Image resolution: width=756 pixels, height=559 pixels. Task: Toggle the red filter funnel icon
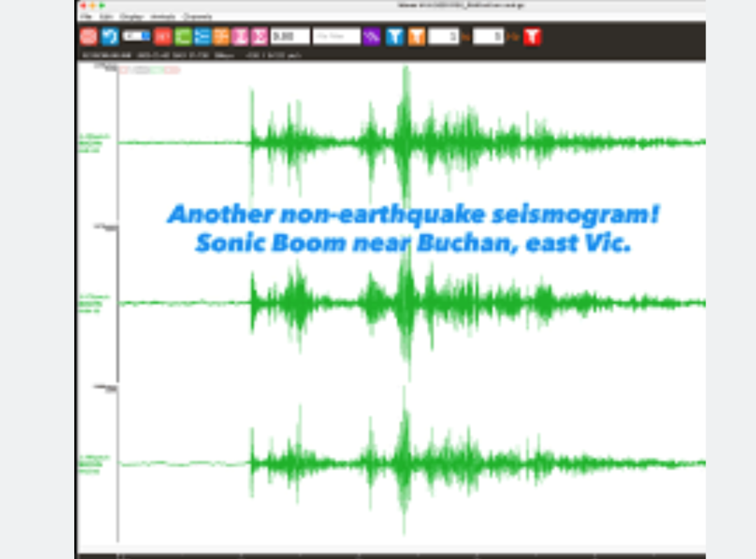click(532, 36)
